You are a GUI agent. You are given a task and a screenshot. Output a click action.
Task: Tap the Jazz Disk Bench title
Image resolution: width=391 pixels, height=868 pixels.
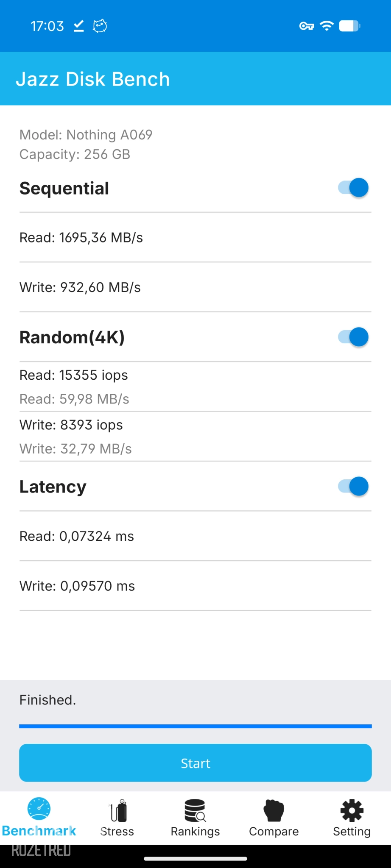point(93,79)
